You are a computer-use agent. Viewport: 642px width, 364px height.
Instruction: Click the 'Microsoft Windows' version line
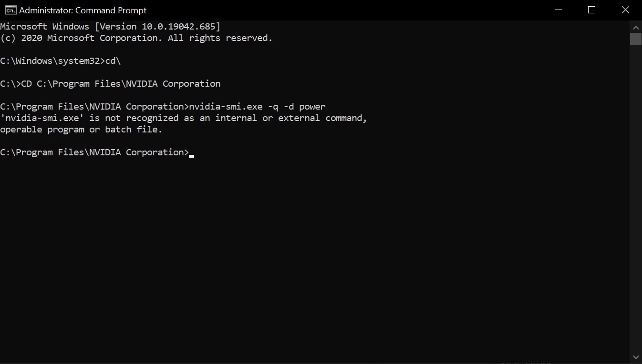point(110,27)
